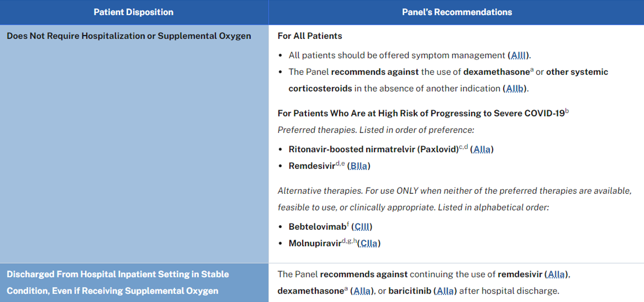The width and height of the screenshot is (644, 302).
Task: Open footnote b after "Severe COVID-19"
Action: 567,111
